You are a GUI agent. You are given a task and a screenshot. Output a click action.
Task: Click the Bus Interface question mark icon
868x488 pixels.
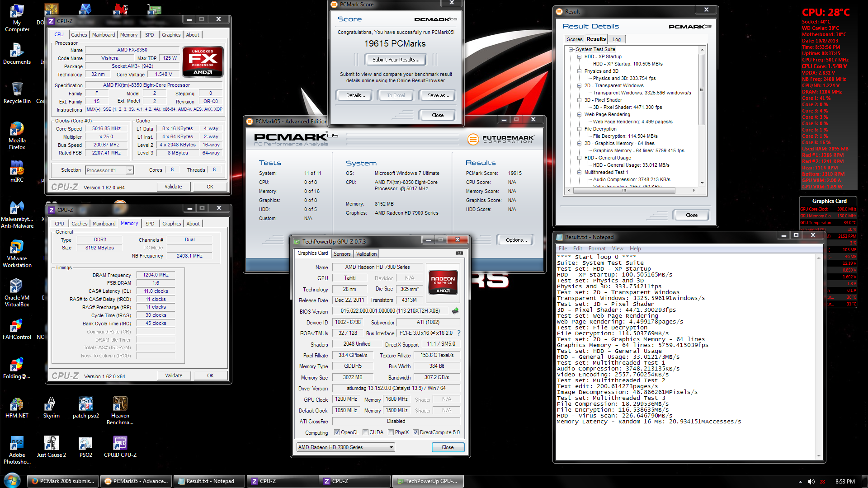point(459,333)
